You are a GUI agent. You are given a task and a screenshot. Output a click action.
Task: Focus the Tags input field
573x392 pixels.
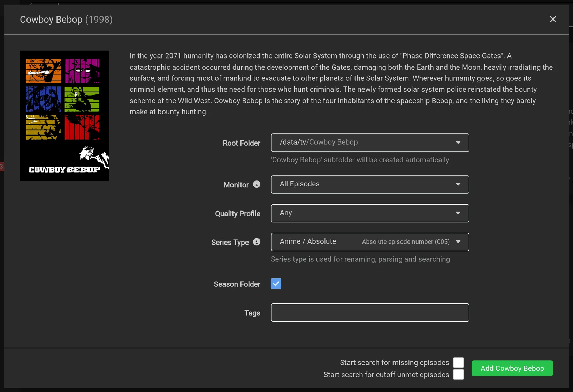tap(370, 313)
